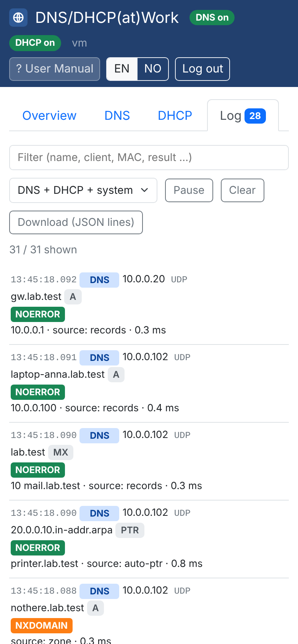Click the 10.0.0.1 source records result line
This screenshot has width=298, height=644.
pos(89,330)
